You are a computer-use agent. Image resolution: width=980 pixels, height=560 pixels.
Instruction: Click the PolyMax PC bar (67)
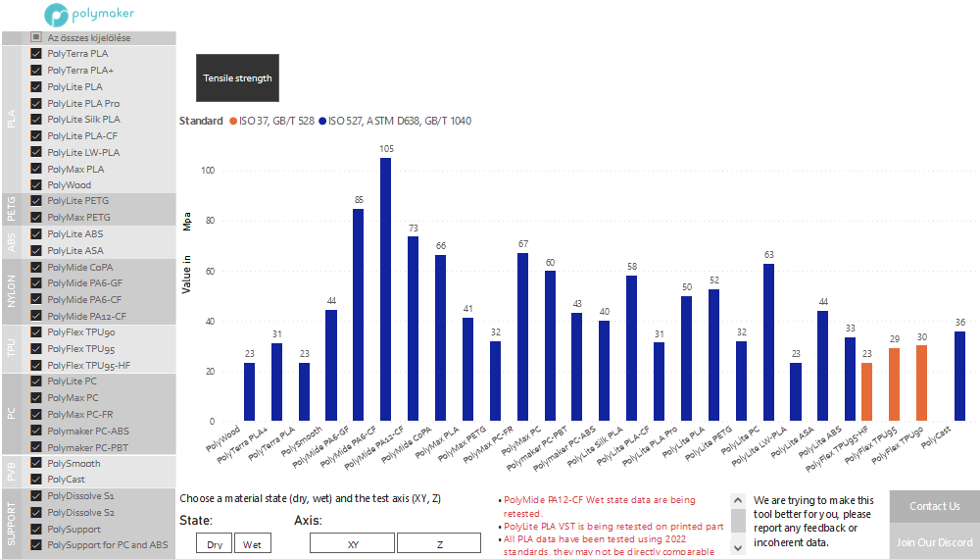pyautogui.click(x=522, y=336)
